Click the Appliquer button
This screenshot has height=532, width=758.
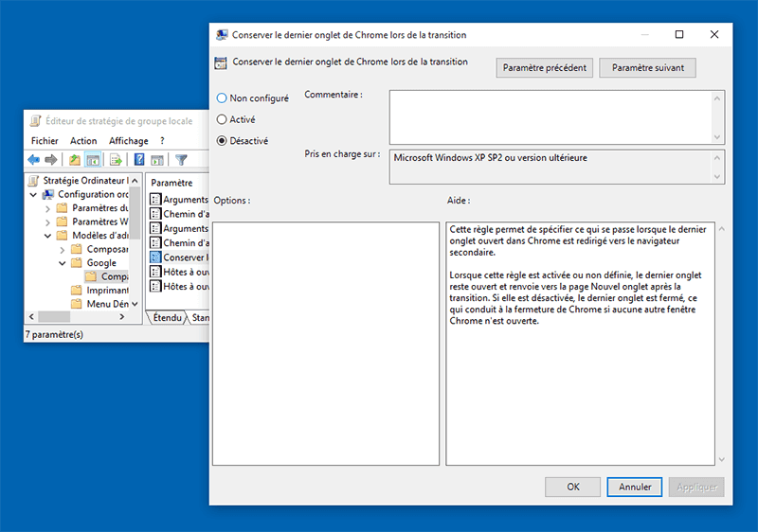click(696, 487)
